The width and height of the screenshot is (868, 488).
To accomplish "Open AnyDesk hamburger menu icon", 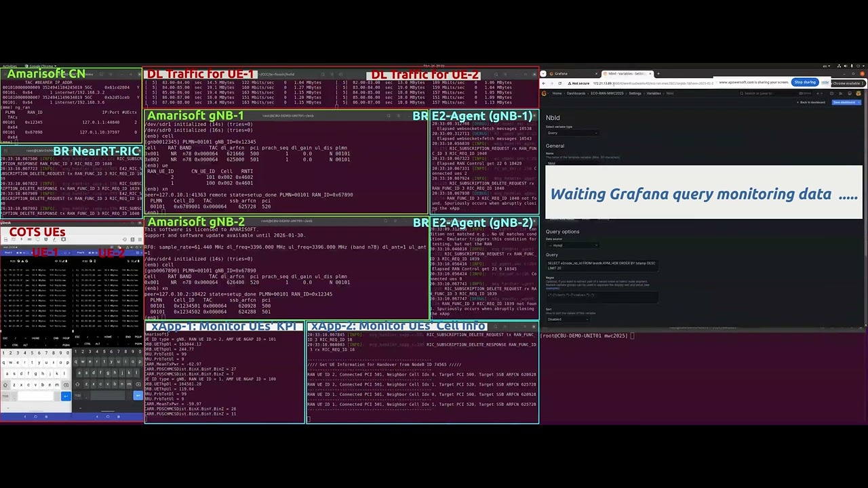I will click(140, 239).
